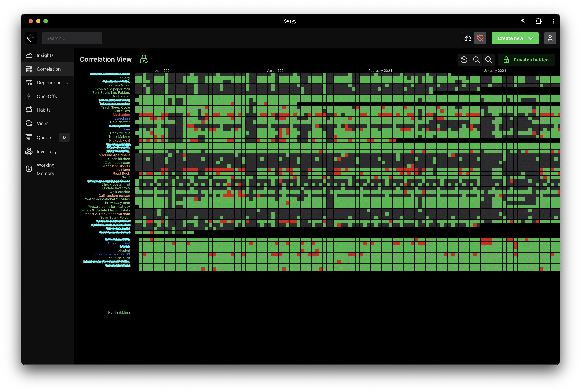Click the Screentime past 22:00 label
Viewport: 581px width, 392px height.
click(x=112, y=254)
